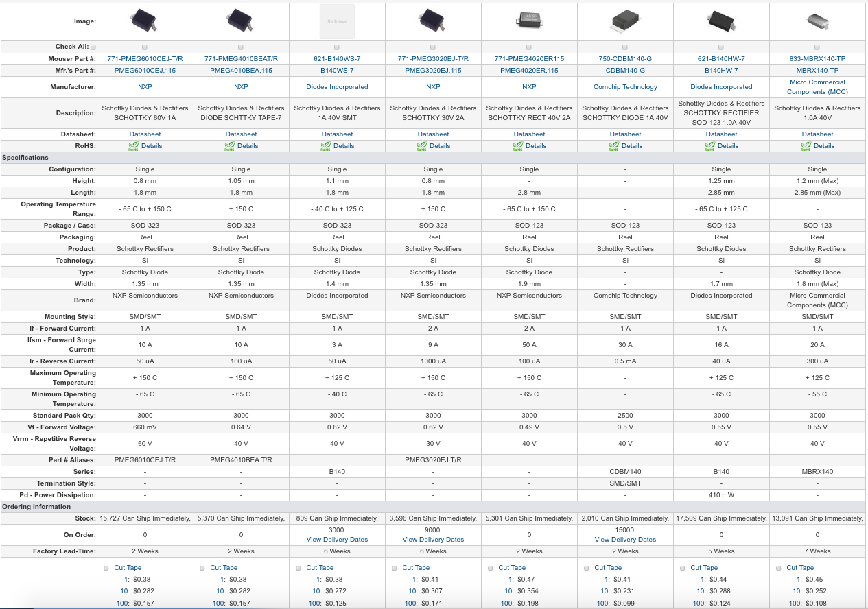Click quantity 1 price break for MBRX140-TP
Viewport: 868px width, 609px height.
[800, 580]
